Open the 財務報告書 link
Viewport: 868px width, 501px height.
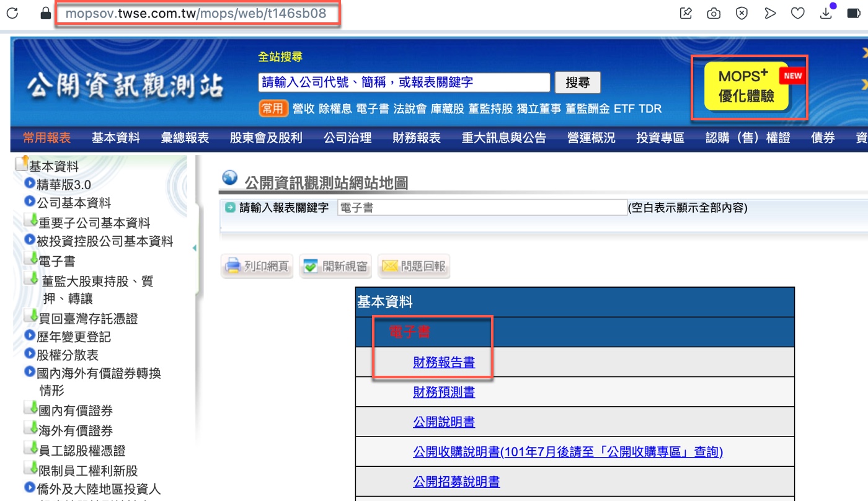pyautogui.click(x=444, y=362)
